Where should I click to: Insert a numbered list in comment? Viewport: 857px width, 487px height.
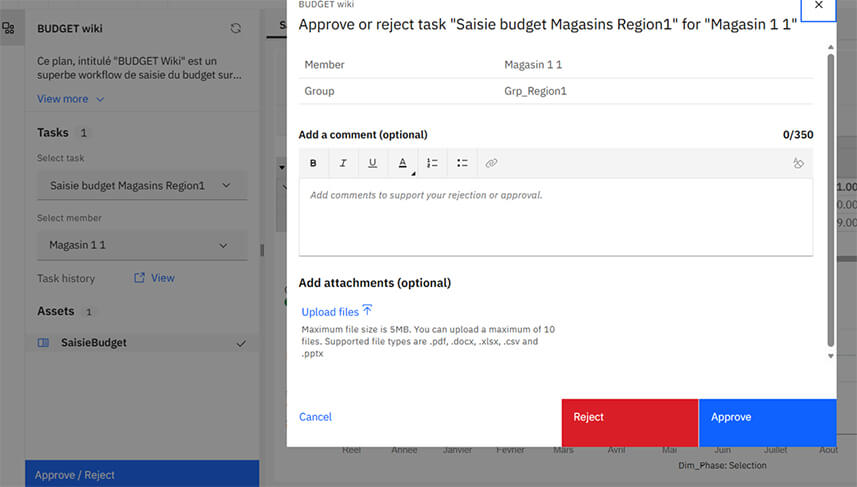[432, 163]
